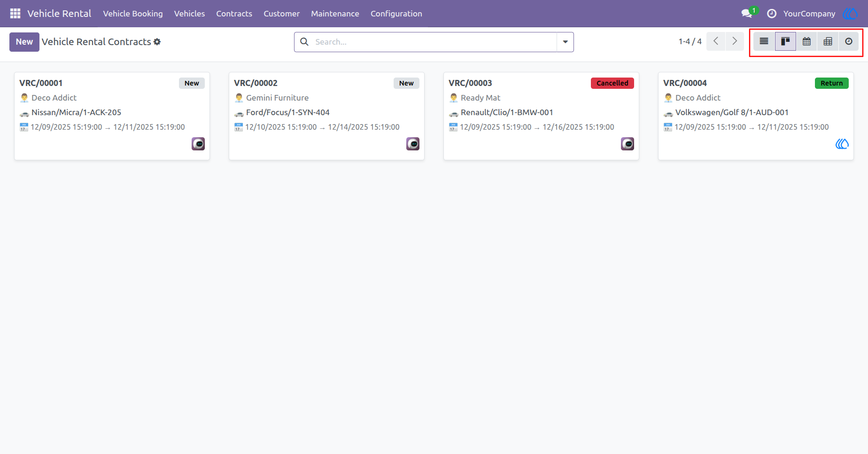Image resolution: width=868 pixels, height=454 pixels.
Task: Click Ready Mat customer name
Action: (480, 98)
